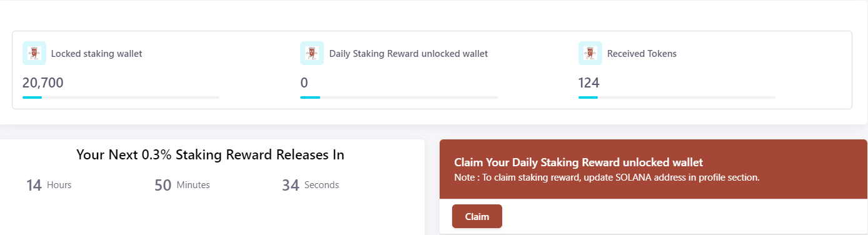Click the 0 daily reward balance
The height and width of the screenshot is (235, 868).
[x=304, y=82]
